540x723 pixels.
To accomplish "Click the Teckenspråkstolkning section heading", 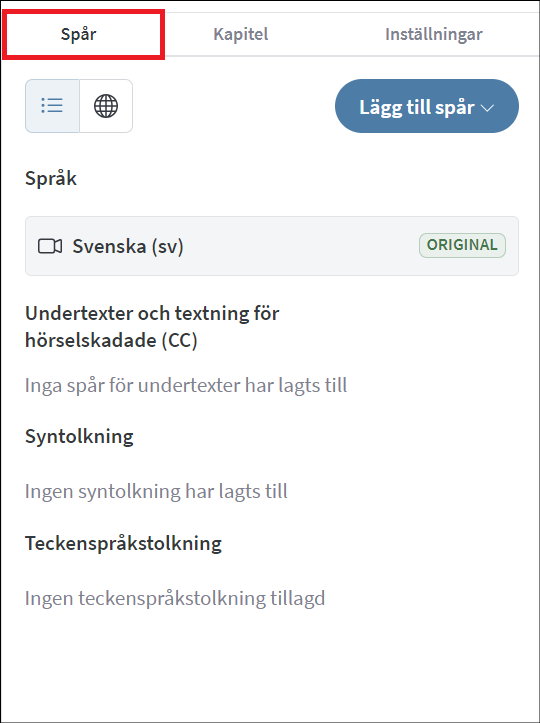I will (124, 543).
